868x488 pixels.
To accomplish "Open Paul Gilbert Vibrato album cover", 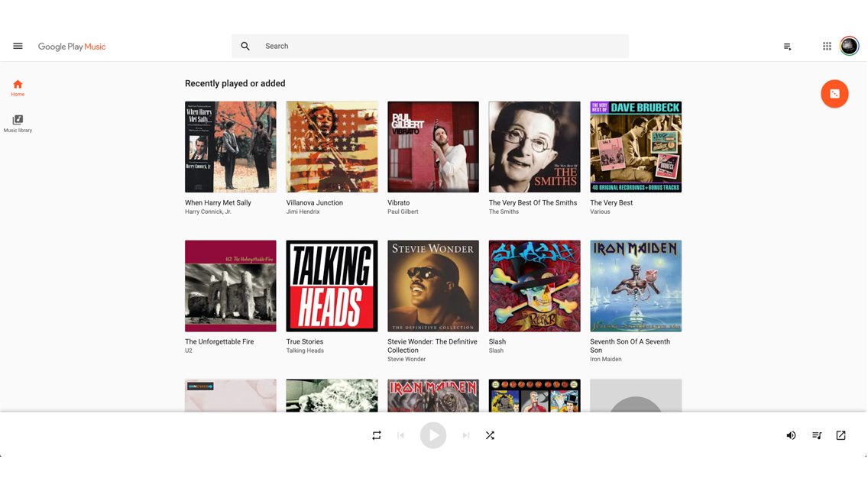I will click(433, 147).
